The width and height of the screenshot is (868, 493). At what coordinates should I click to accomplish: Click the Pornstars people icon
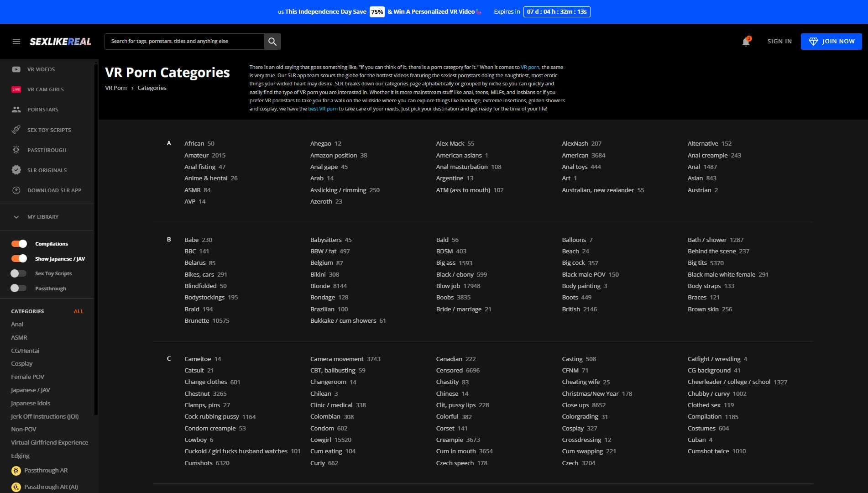coord(16,110)
